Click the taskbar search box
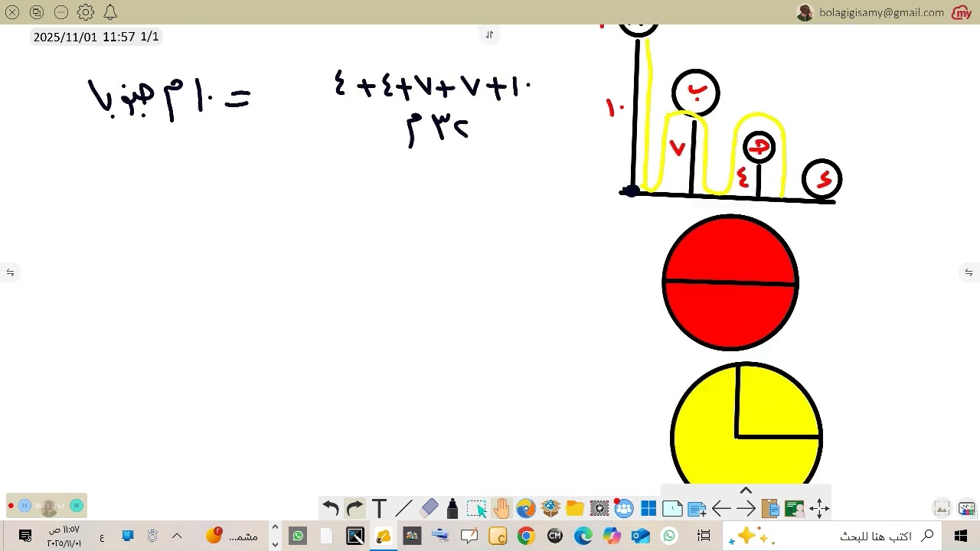Viewport: 980px width, 551px height. click(x=832, y=536)
